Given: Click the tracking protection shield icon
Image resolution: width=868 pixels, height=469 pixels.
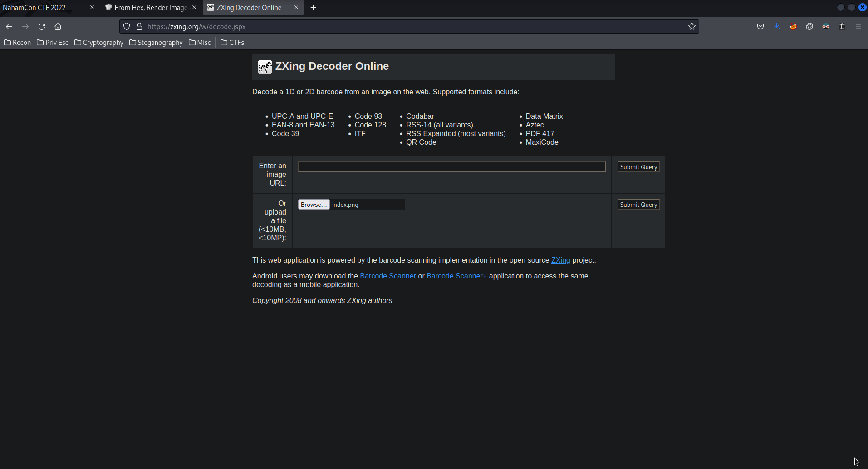Looking at the screenshot, I should [x=127, y=27].
